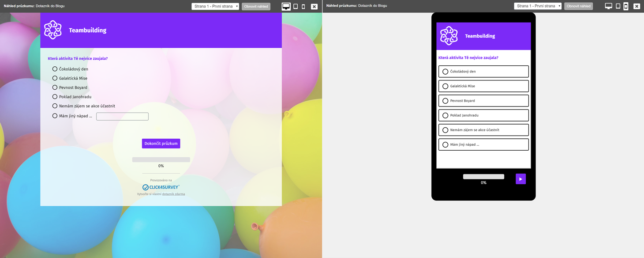Image resolution: width=644 pixels, height=258 pixels.
Task: Click the 0% label in mobile preview
Action: (483, 183)
